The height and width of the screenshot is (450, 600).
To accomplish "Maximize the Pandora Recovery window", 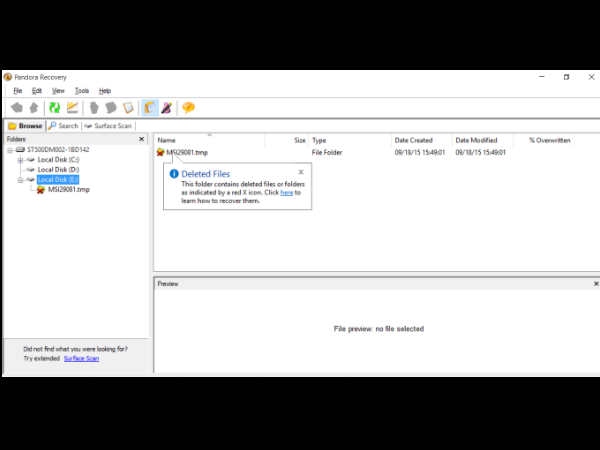I will point(567,77).
